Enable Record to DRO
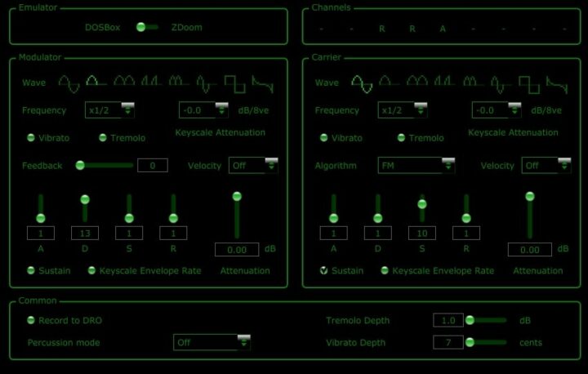Viewport: 588px width, 374px height. (x=31, y=320)
